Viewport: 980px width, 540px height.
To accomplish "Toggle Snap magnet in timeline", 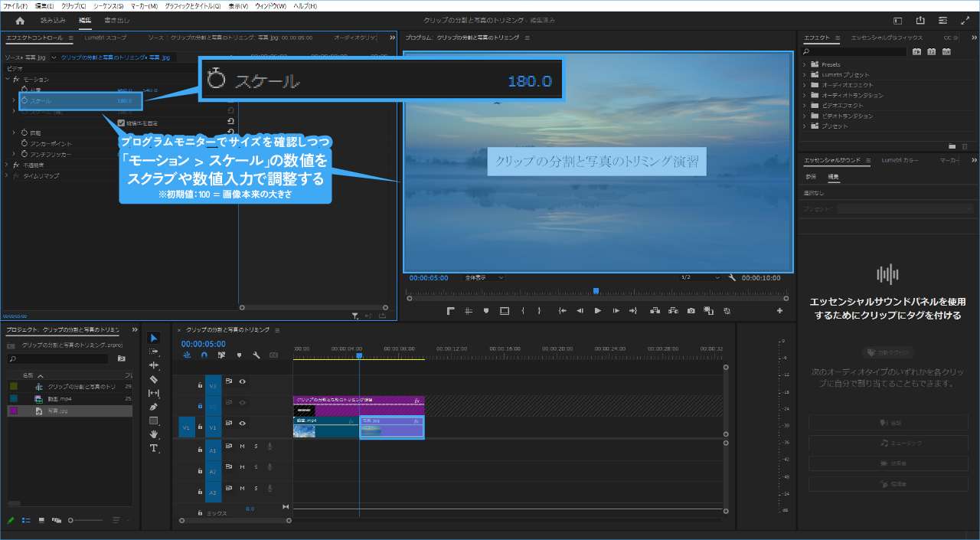I will point(204,355).
